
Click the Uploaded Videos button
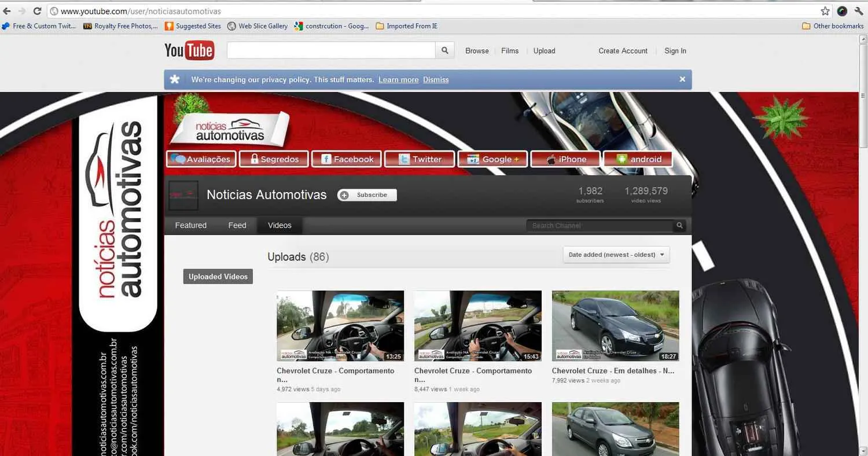(218, 277)
